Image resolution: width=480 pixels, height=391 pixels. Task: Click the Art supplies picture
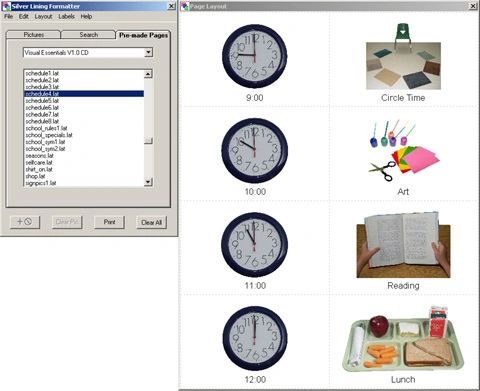tap(404, 151)
